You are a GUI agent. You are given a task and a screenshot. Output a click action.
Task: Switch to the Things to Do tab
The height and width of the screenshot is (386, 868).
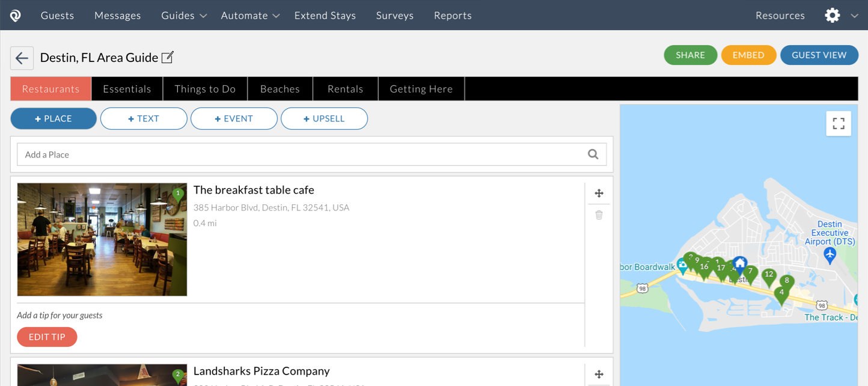point(205,89)
